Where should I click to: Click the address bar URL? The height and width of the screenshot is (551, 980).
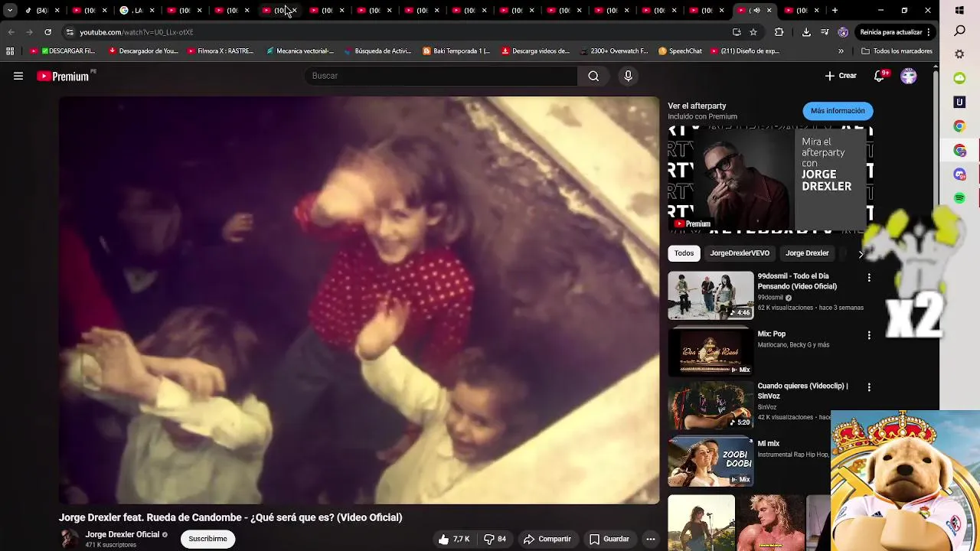pos(136,32)
